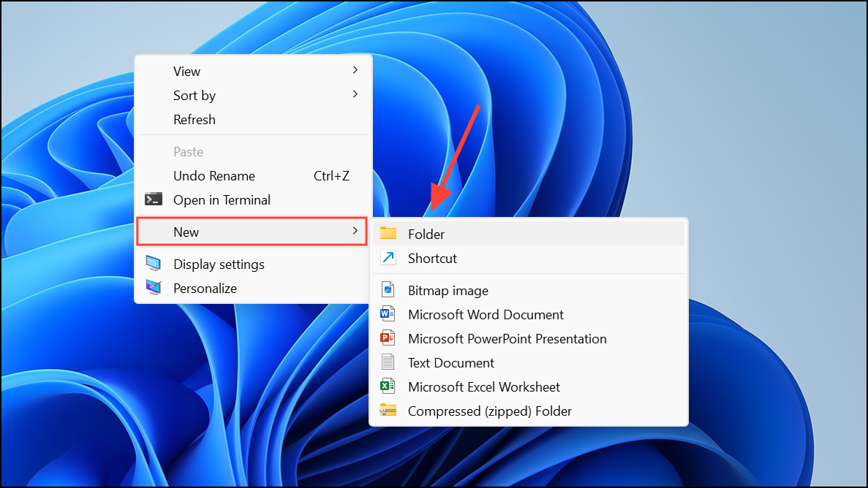Screen dimensions: 868x488
Task: Create a new Folder from submenu
Action: point(529,234)
